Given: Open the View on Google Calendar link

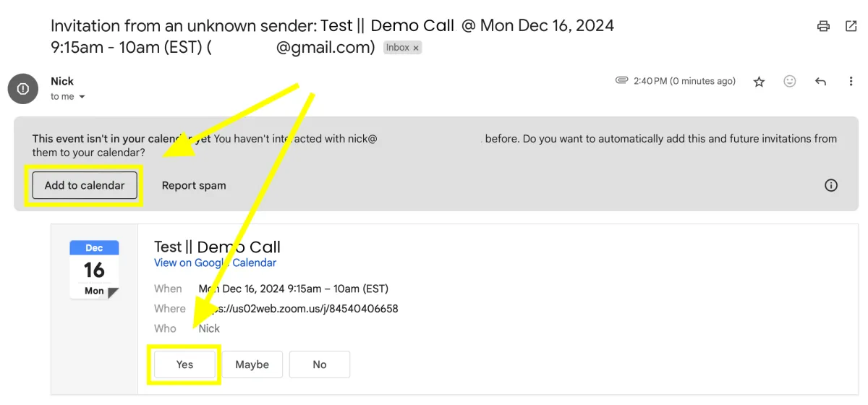Looking at the screenshot, I should [215, 263].
